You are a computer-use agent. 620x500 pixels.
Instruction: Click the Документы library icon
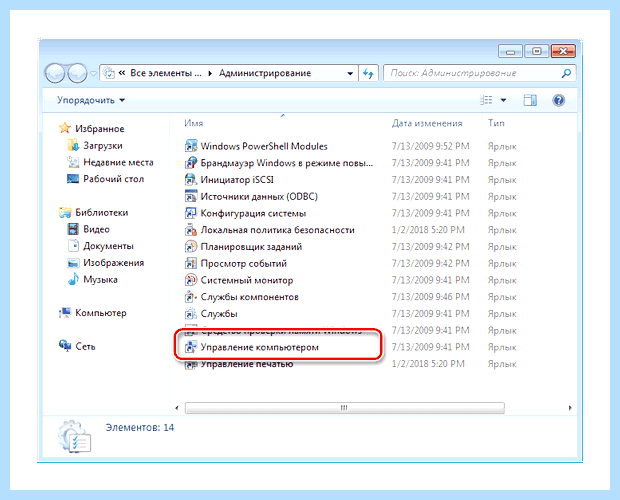tap(74, 245)
